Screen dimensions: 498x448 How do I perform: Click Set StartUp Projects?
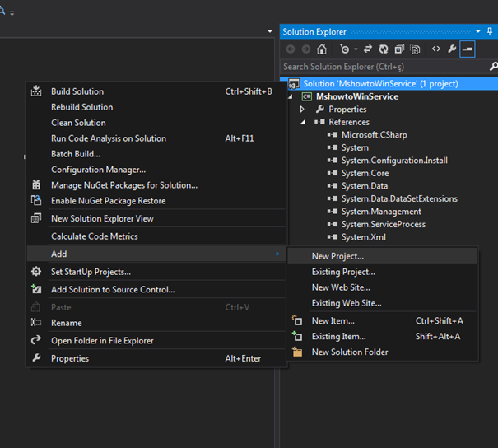click(x=156, y=272)
